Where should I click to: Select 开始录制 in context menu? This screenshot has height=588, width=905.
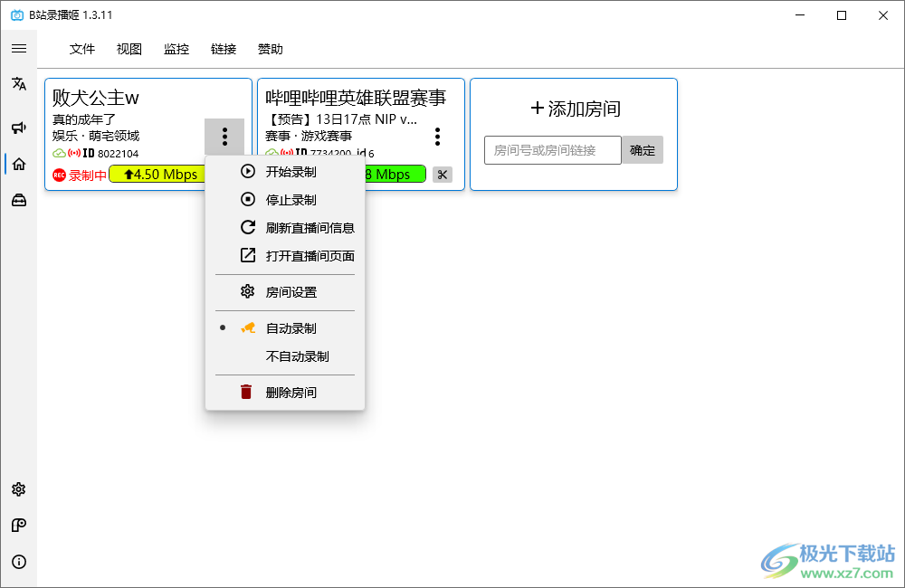point(285,171)
